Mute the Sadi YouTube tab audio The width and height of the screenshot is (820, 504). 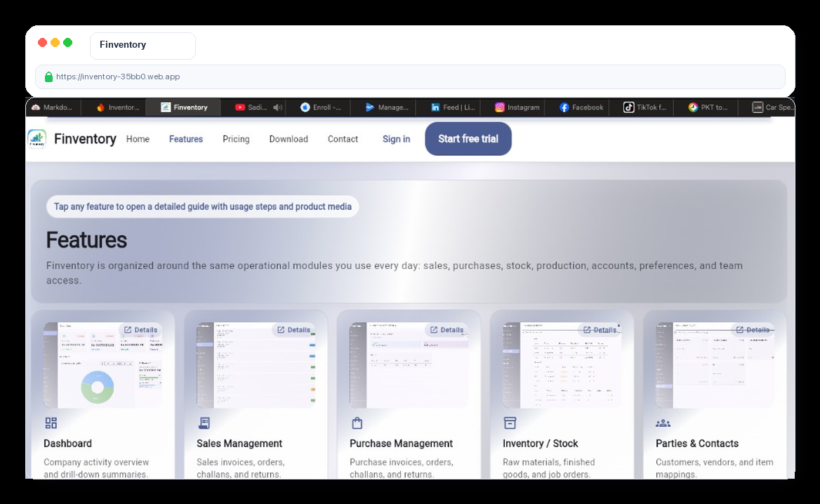coord(277,107)
